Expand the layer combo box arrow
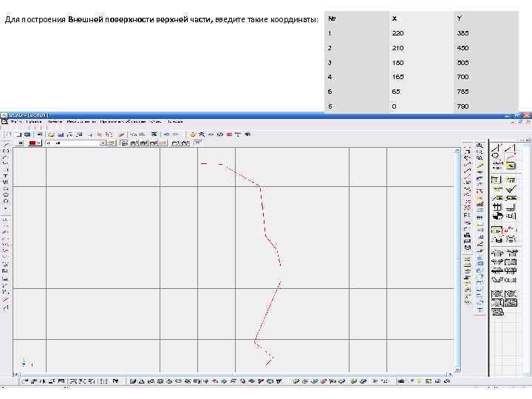This screenshot has height=399, width=532. click(103, 143)
